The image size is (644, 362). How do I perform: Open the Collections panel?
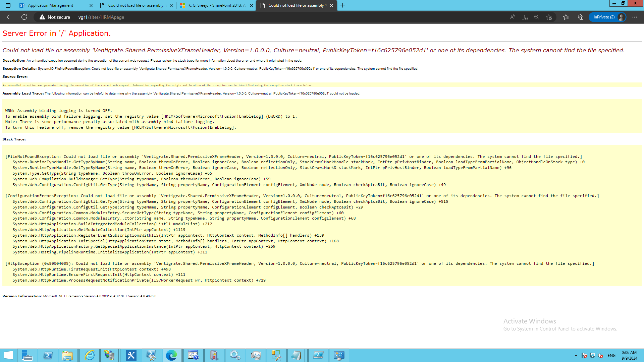(x=581, y=17)
